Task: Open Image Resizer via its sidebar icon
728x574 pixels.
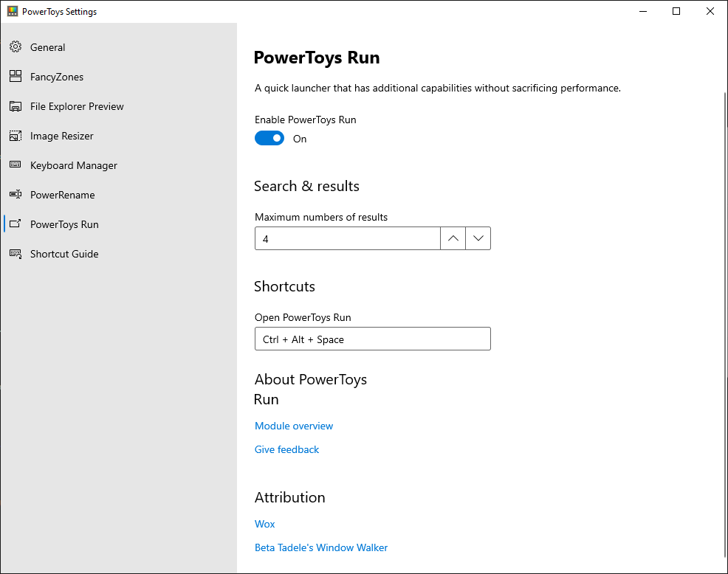Action: [16, 136]
